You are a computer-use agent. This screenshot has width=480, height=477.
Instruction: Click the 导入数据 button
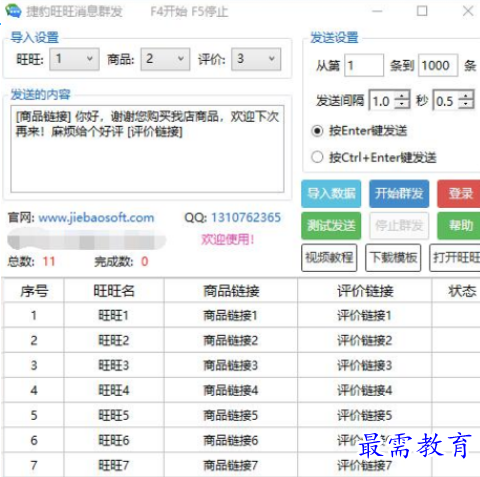331,194
